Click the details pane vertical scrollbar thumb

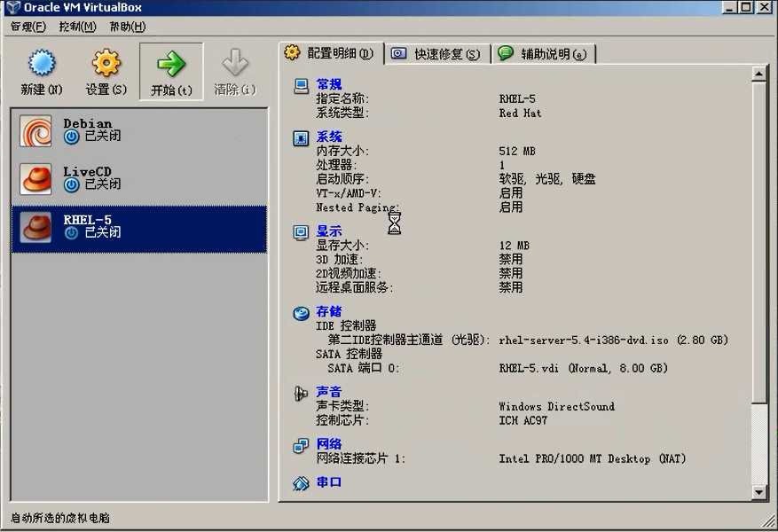coord(758,242)
